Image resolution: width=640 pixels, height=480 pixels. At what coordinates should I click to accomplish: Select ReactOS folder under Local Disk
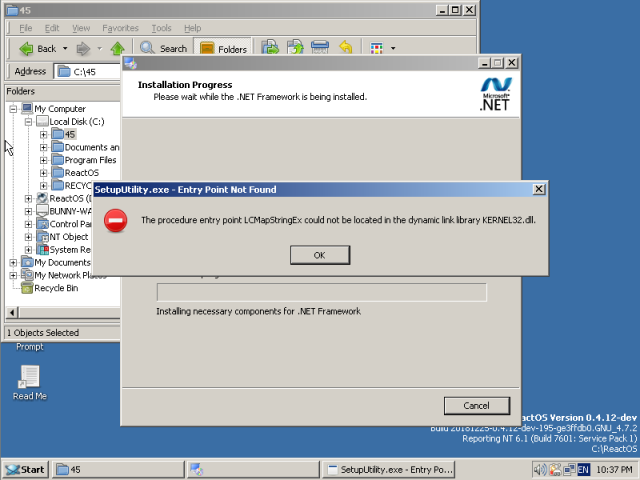click(x=82, y=173)
